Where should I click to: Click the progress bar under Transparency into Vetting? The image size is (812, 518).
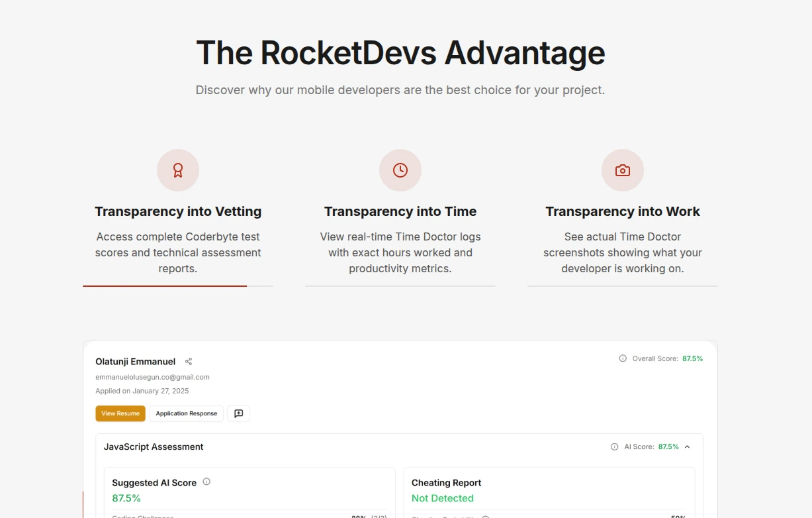pos(178,286)
